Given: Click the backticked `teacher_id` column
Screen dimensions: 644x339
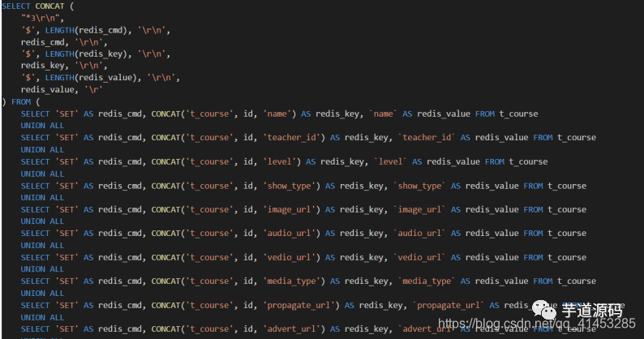Looking at the screenshot, I should [x=427, y=138].
